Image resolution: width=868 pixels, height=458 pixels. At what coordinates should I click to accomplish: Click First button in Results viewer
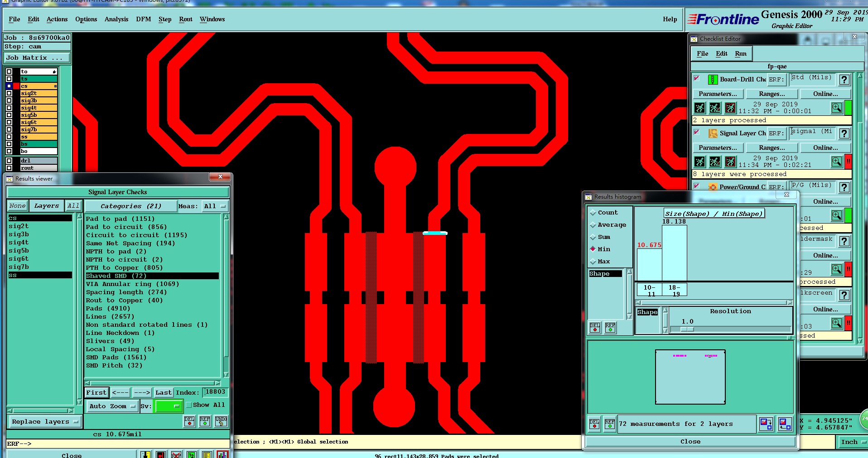click(x=96, y=393)
